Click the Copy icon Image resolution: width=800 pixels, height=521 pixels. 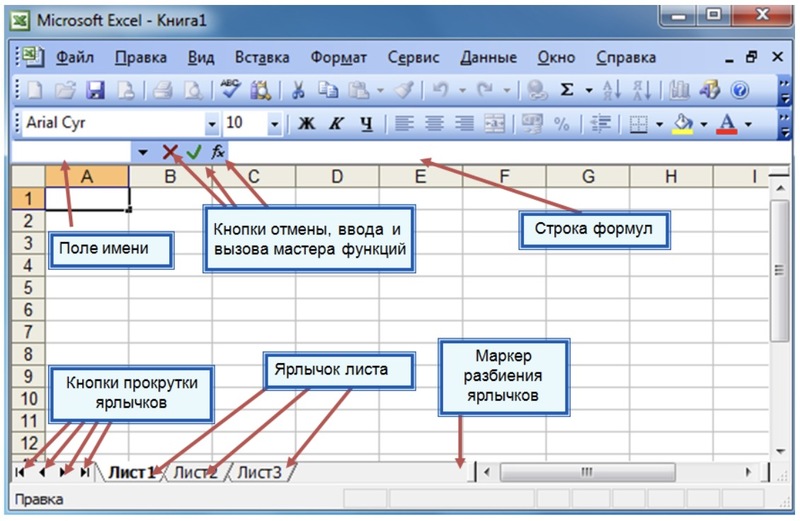(328, 90)
